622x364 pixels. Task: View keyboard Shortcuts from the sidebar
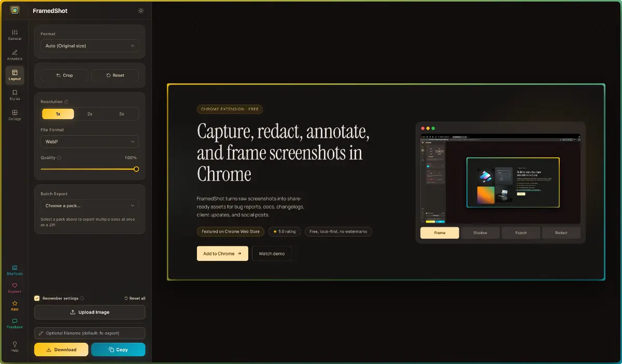(14, 269)
